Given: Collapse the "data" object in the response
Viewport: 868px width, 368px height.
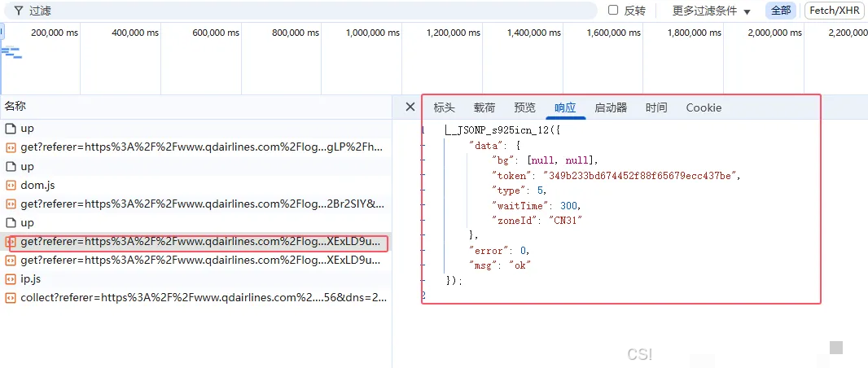Looking at the screenshot, I should 423,145.
